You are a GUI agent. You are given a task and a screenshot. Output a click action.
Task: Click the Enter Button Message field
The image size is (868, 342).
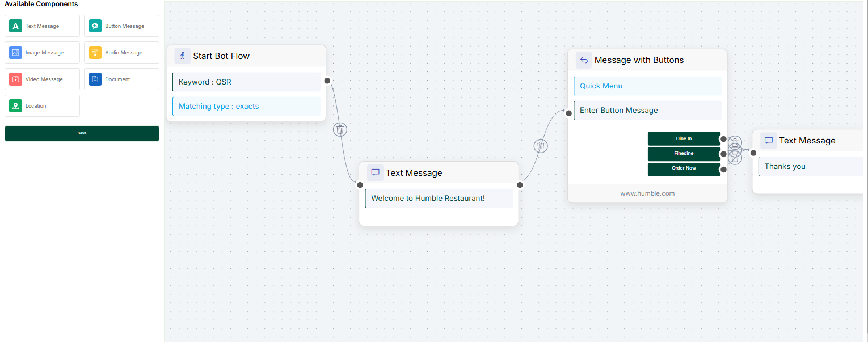point(647,111)
